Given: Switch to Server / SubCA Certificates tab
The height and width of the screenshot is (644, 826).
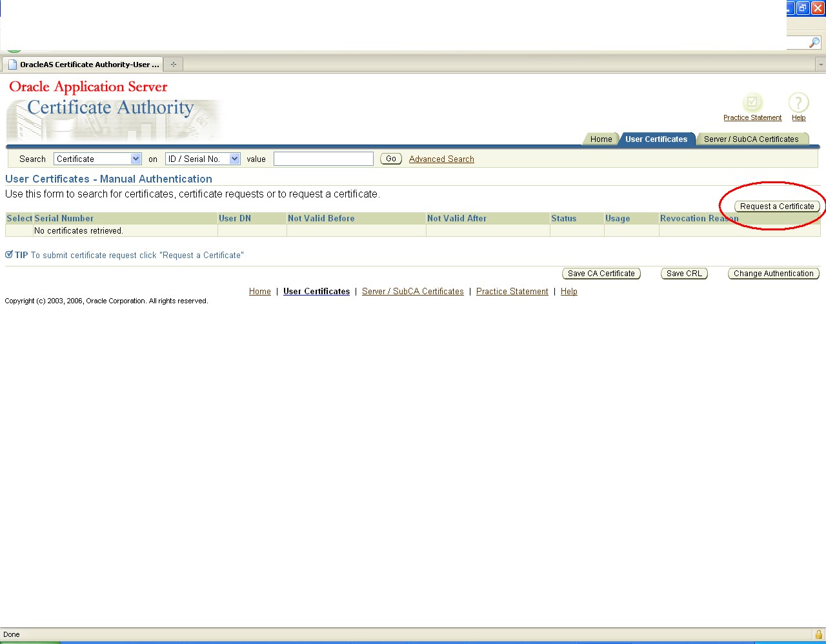Looking at the screenshot, I should pyautogui.click(x=751, y=139).
